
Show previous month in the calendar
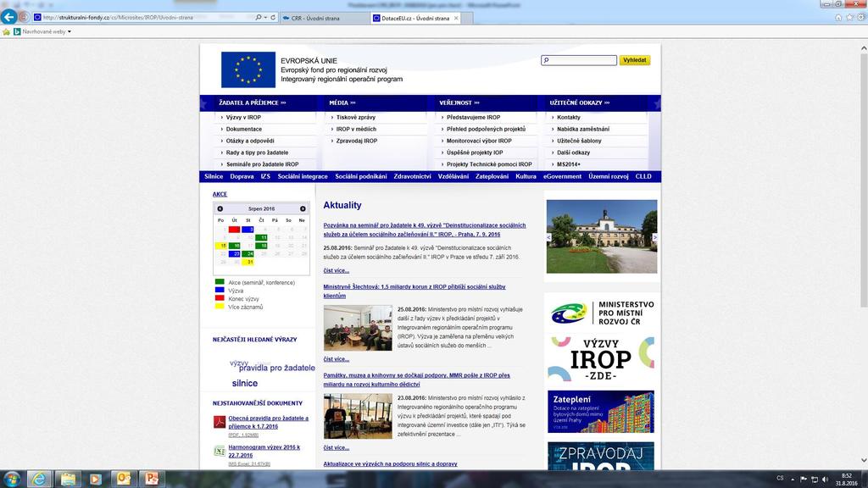coord(220,208)
